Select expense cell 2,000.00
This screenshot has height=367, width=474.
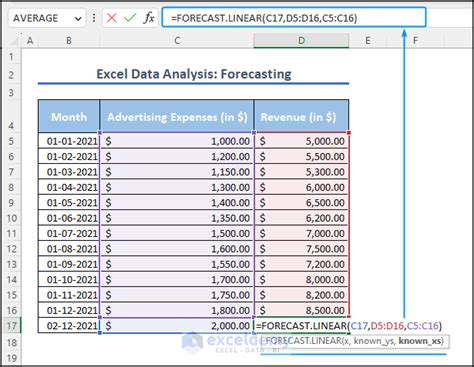click(x=177, y=325)
